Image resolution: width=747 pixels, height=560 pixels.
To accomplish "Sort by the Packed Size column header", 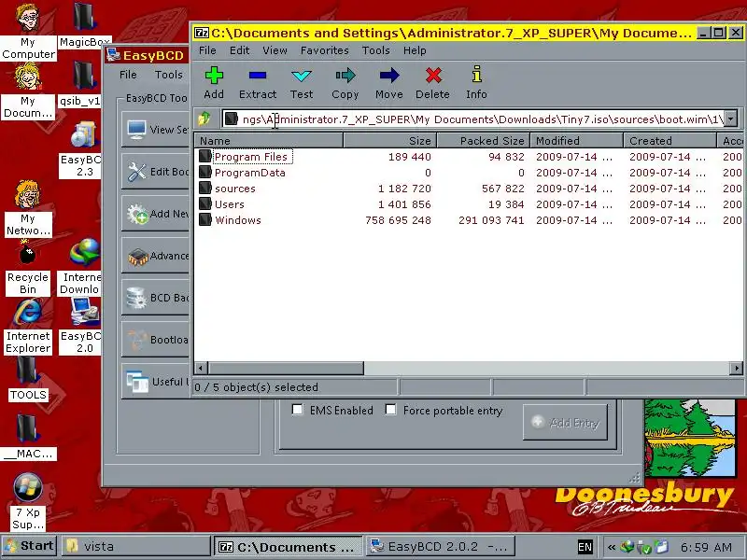I will 483,141.
